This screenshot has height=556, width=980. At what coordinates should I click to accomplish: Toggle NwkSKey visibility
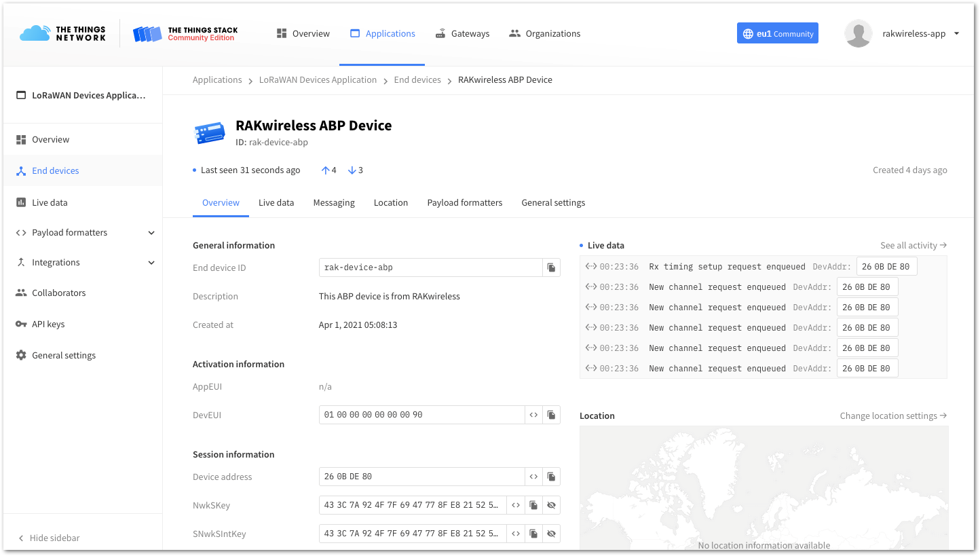[x=552, y=505]
